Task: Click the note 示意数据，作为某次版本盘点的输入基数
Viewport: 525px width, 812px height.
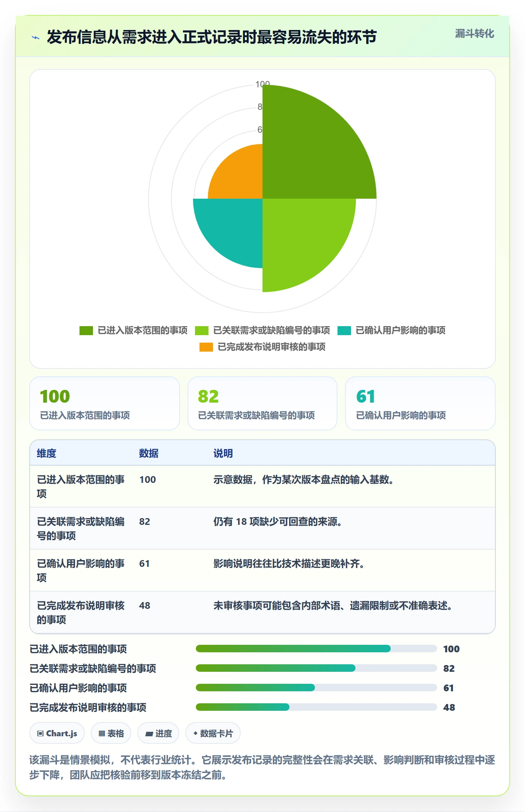Action: [x=303, y=479]
